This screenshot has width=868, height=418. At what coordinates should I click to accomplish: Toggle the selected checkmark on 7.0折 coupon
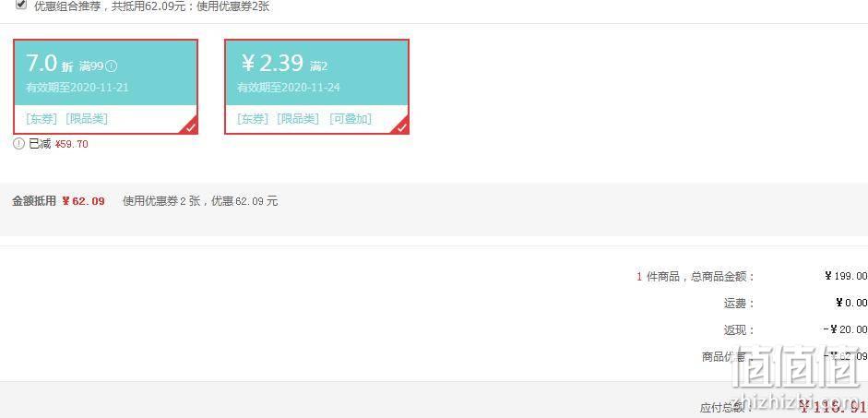pyautogui.click(x=190, y=126)
